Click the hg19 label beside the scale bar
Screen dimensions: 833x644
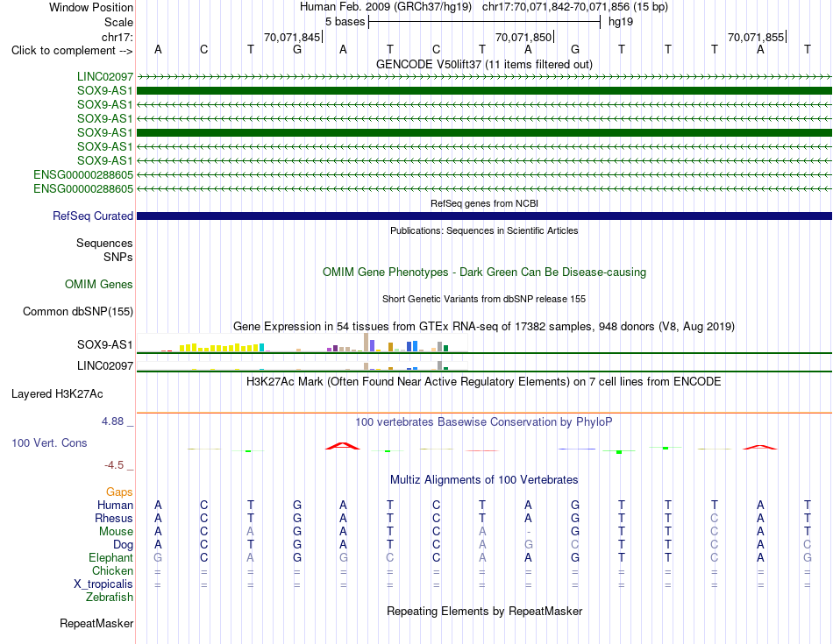(x=621, y=22)
